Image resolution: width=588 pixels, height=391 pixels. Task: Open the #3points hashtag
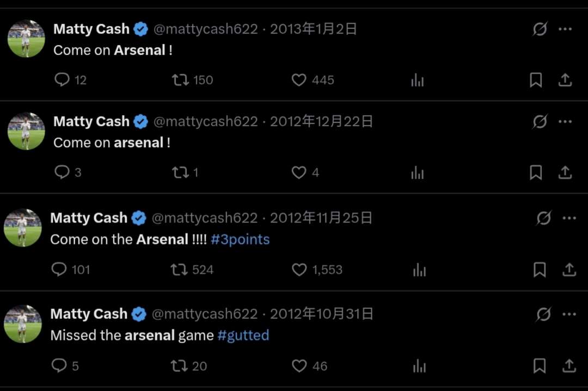(240, 239)
